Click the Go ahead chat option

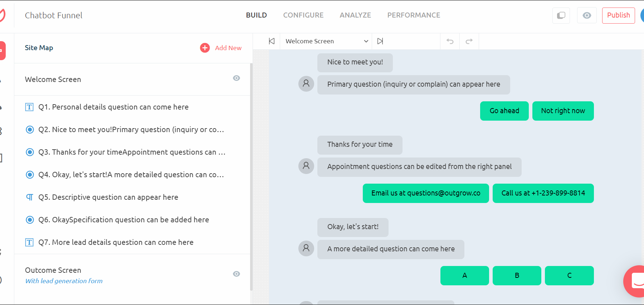pos(504,111)
